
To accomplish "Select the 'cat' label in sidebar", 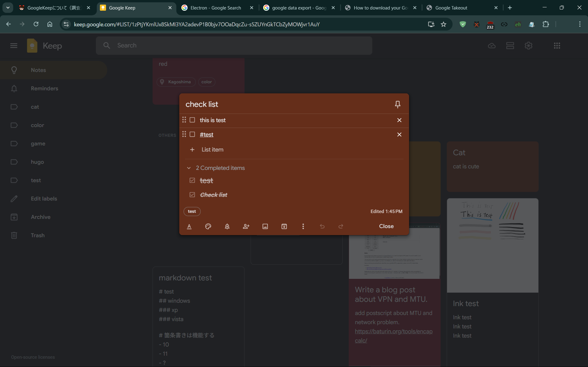I will [x=54, y=107].
